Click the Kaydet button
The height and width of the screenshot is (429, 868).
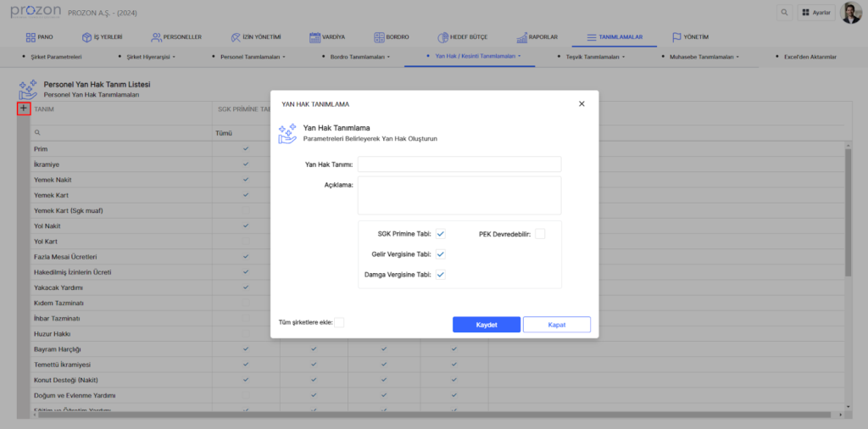pos(486,325)
